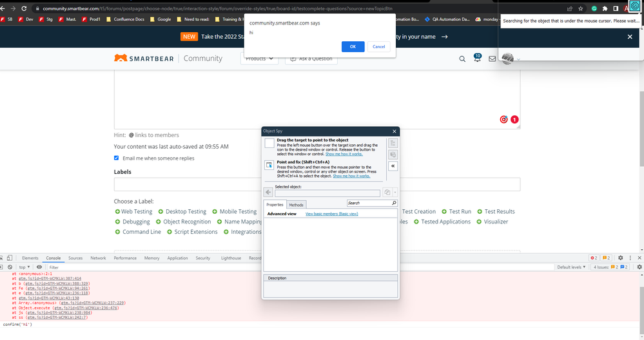Open the Default levels dropdown in console
Viewport: 644px width, 340px height.
pyautogui.click(x=572, y=267)
